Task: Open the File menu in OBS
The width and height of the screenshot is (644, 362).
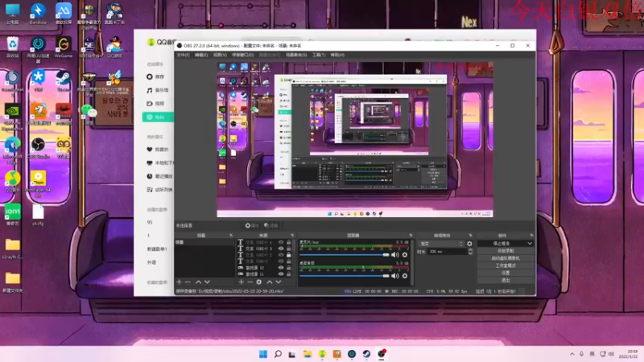Action: [x=183, y=55]
